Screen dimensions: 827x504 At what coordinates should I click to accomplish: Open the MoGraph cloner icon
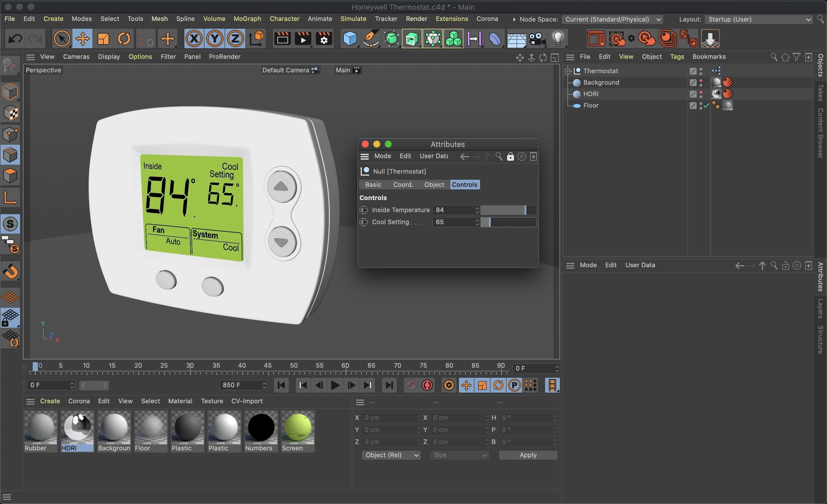(453, 38)
